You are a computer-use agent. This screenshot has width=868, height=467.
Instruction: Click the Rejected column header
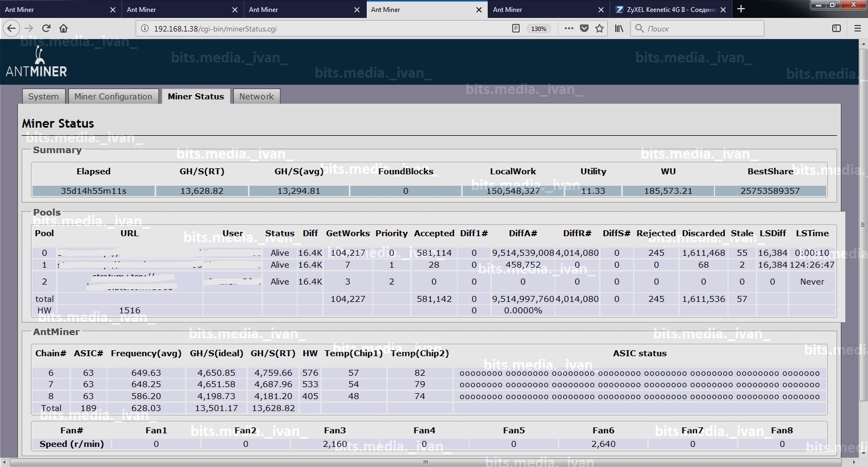[x=656, y=233]
